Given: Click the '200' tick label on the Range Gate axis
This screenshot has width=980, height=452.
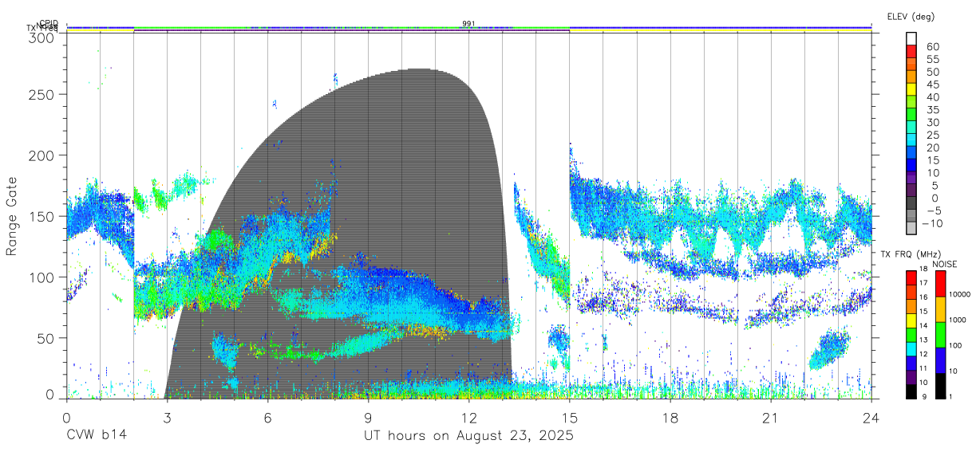Looking at the screenshot, I should click(42, 155).
